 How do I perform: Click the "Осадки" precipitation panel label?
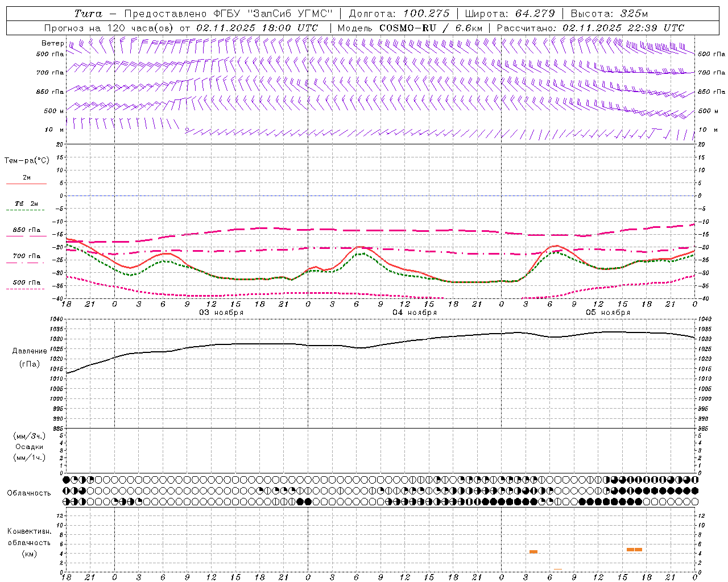click(30, 447)
